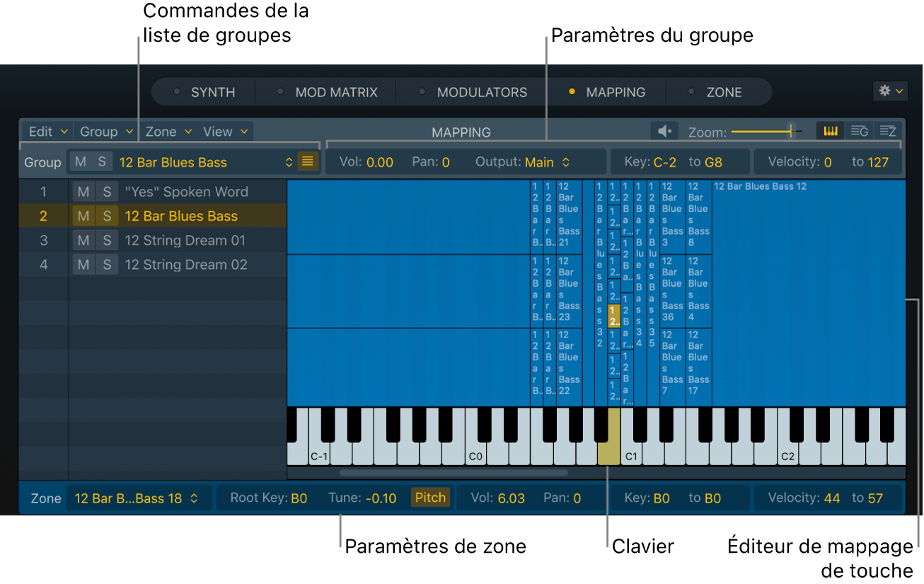Open the MODULATORS pane
Viewport: 924px width, 584px height.
tap(481, 93)
